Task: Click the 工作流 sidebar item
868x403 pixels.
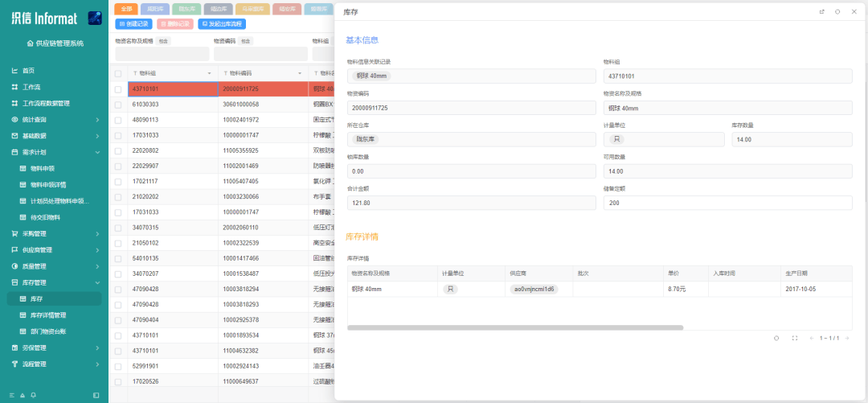Action: 31,87
